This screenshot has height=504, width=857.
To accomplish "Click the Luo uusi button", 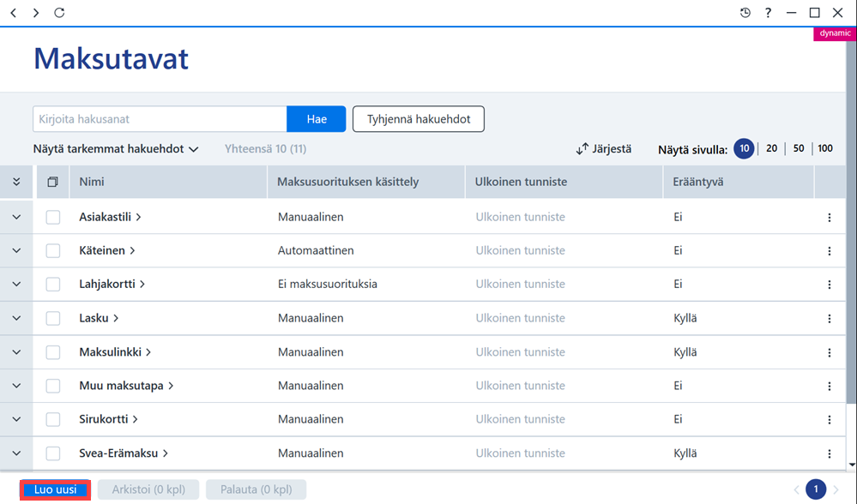I will (55, 489).
